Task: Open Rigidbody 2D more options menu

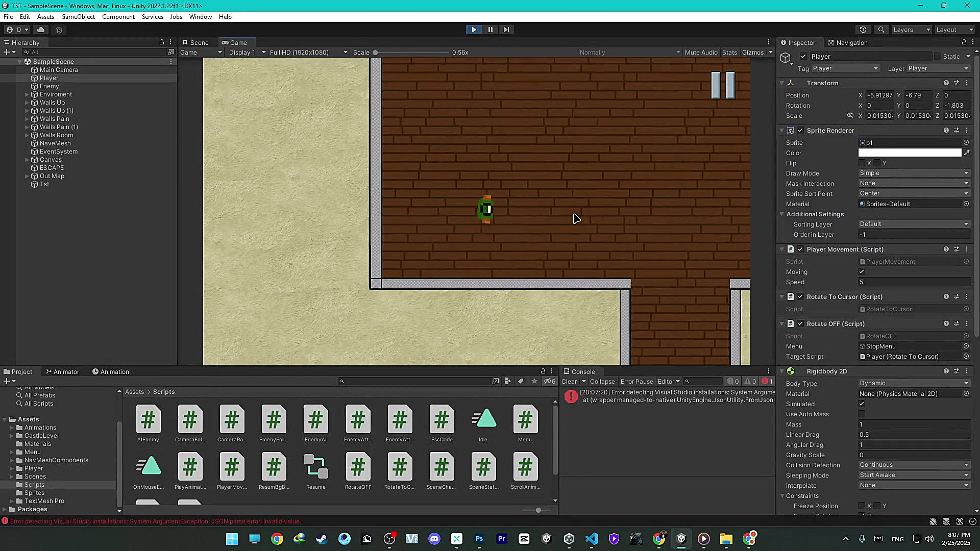Action: click(967, 371)
